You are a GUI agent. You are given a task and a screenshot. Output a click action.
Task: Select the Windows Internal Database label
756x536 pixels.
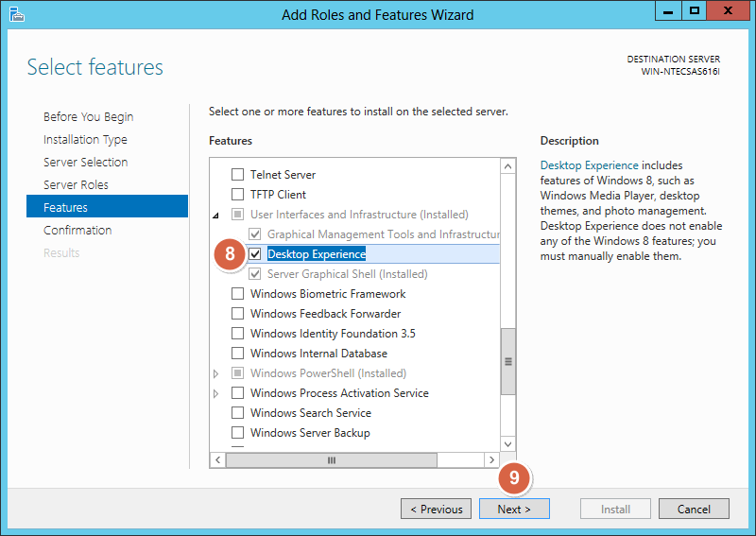[318, 354]
